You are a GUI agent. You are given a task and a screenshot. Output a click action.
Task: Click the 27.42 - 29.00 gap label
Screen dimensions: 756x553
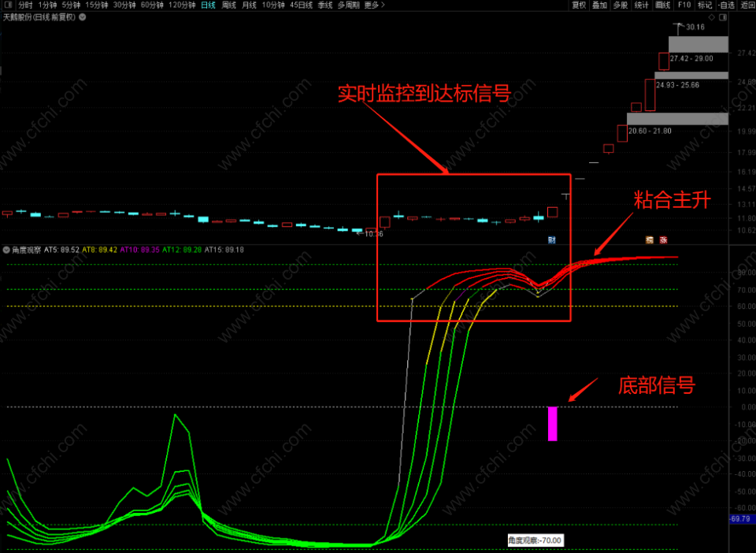691,59
